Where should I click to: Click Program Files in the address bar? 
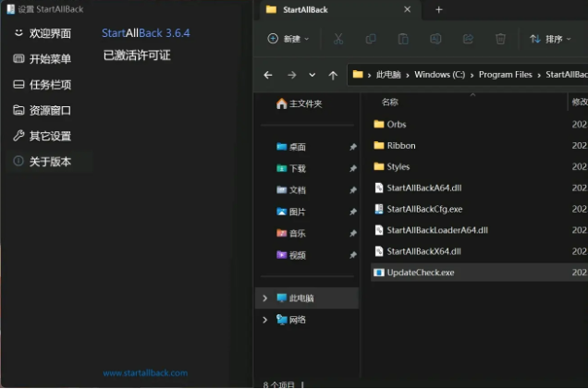505,75
